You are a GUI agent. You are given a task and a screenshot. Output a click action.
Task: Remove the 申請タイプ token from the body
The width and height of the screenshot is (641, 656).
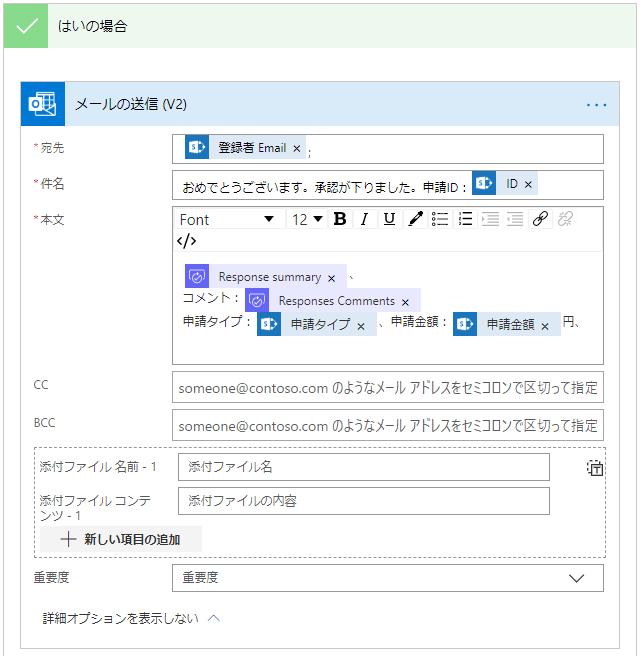click(x=361, y=326)
